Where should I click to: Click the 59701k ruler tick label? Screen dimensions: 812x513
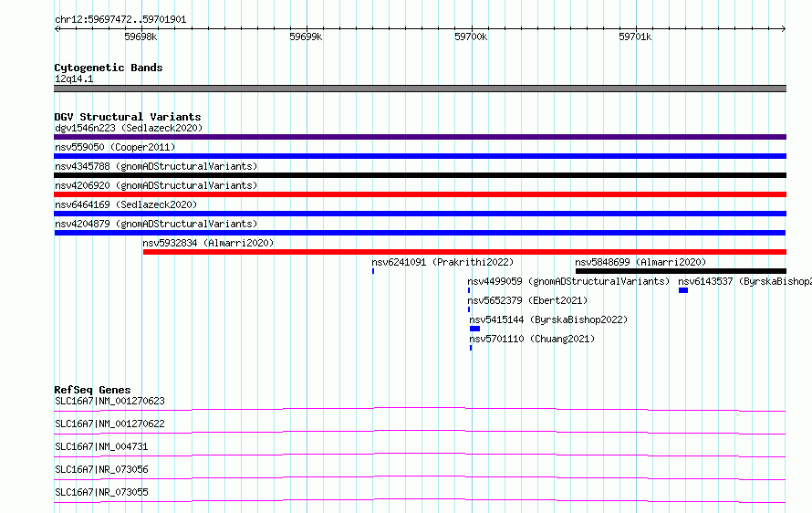(635, 37)
